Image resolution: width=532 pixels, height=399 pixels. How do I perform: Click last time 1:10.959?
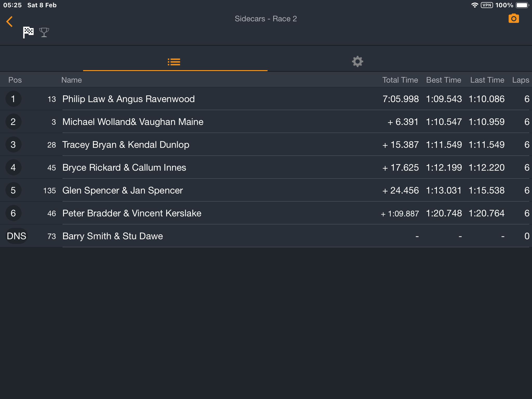tap(487, 122)
